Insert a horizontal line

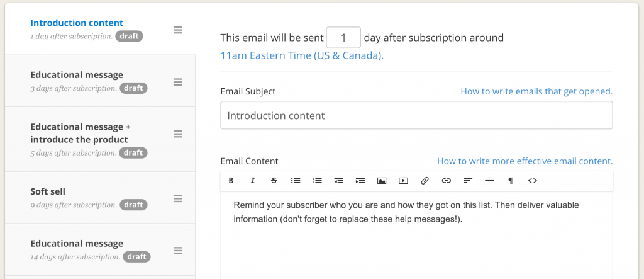(x=489, y=181)
